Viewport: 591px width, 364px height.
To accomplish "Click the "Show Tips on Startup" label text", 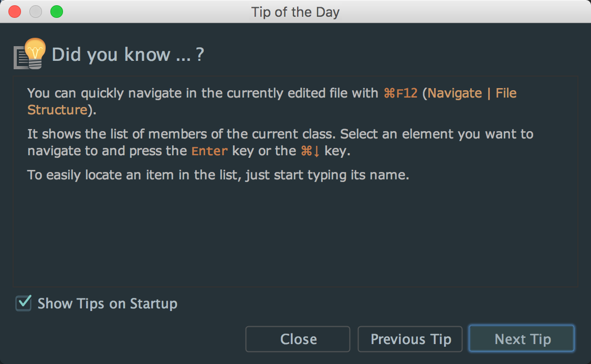I will pyautogui.click(x=107, y=304).
